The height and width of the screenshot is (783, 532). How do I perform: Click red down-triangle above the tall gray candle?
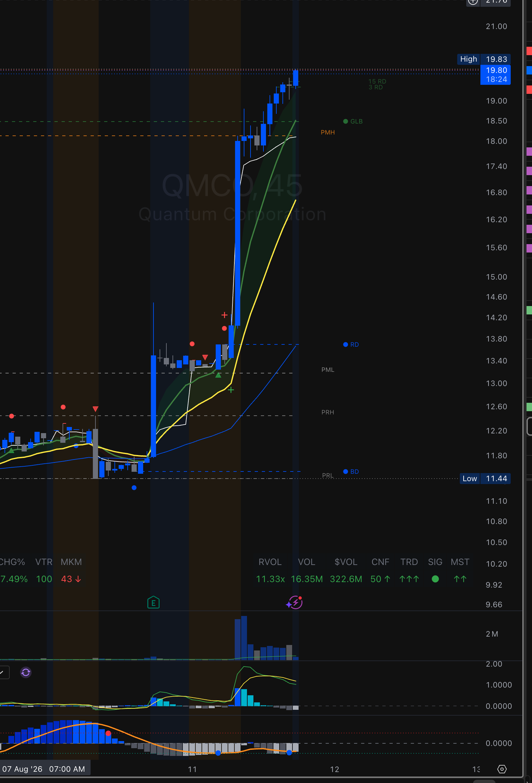[95, 409]
